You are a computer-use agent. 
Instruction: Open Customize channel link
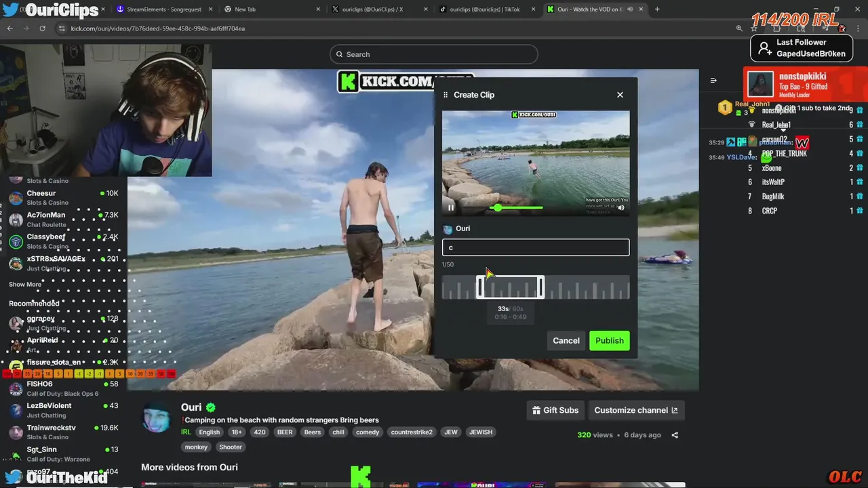636,410
